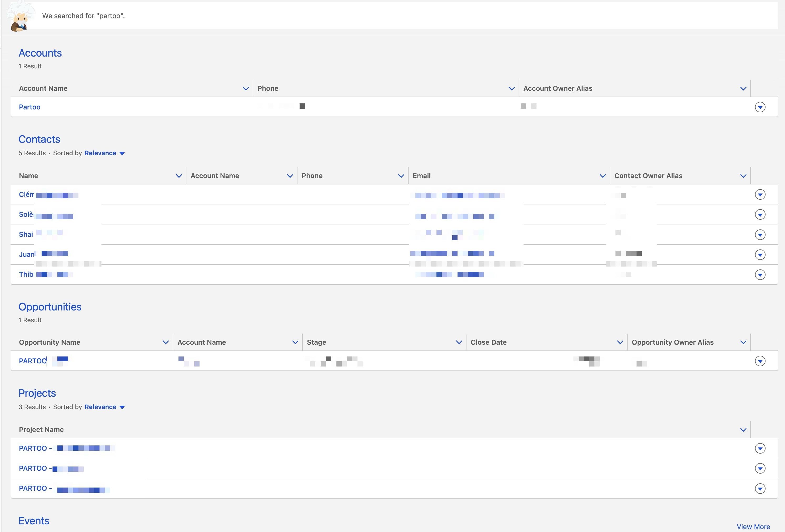
Task: Open row actions for first PARTOO project
Action: [760, 448]
